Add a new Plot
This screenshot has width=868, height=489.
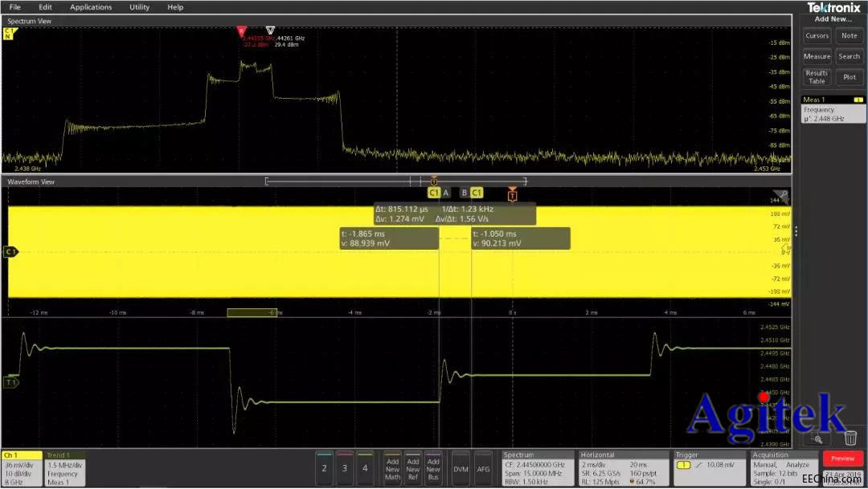pos(850,77)
